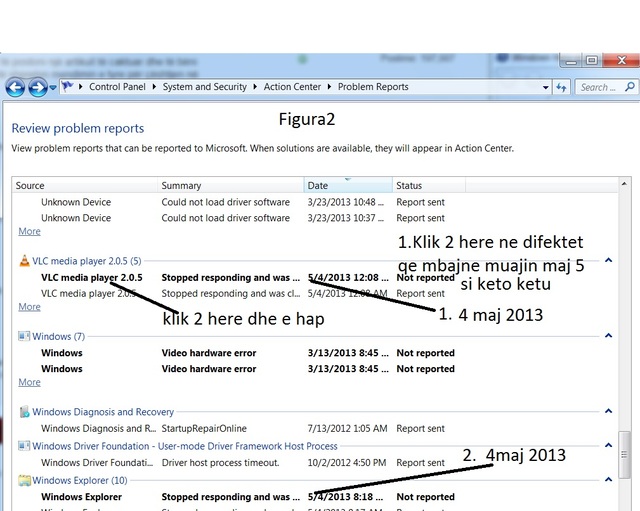Click Windows Diagnosis and Recovery group title
640x511 pixels.
103,412
